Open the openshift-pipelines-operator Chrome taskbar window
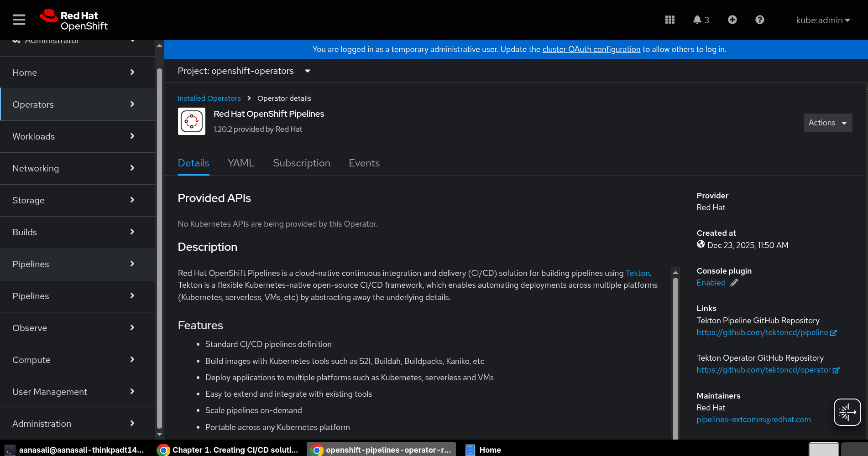 point(381,450)
